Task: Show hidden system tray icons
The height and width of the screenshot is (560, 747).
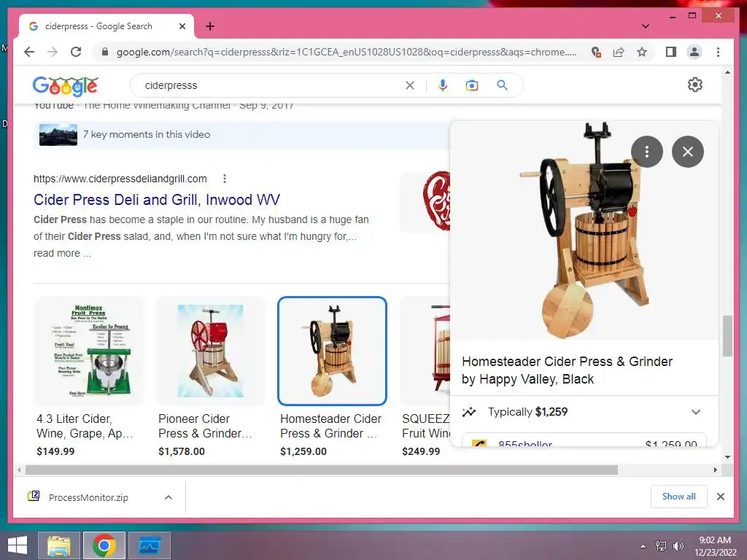Action: pyautogui.click(x=643, y=546)
